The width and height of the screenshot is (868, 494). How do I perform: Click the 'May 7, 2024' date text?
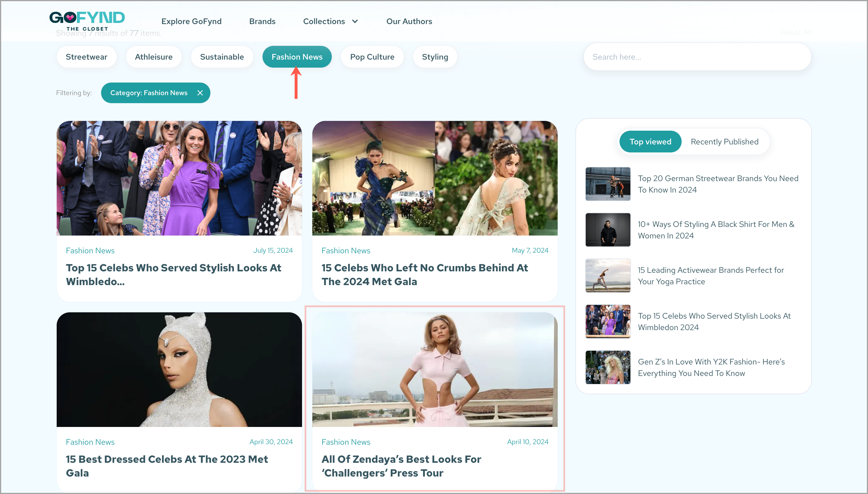530,250
